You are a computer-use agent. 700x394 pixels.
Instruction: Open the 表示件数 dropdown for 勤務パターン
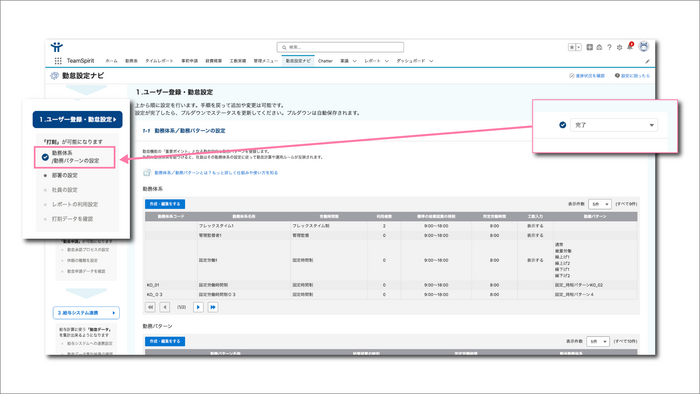598,341
